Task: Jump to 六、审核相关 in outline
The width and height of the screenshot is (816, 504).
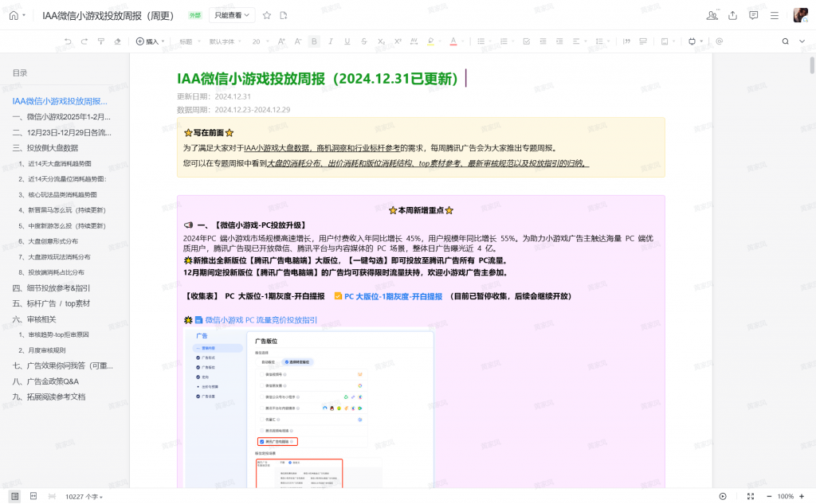Action: (x=33, y=319)
